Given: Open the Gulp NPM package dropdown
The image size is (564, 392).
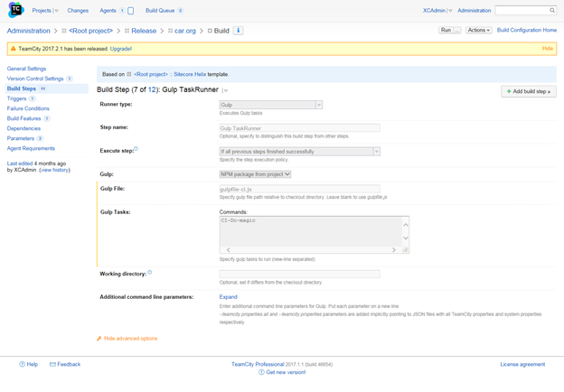Looking at the screenshot, I should coord(255,174).
